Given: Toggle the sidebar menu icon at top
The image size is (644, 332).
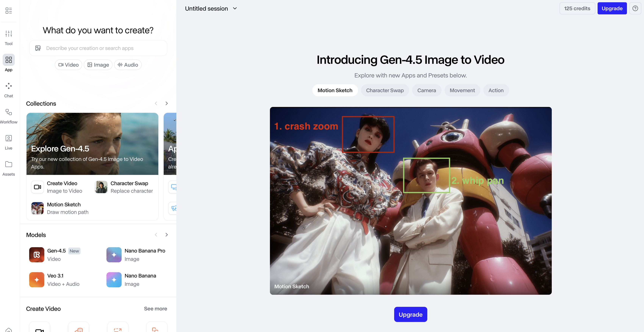Looking at the screenshot, I should [9, 10].
